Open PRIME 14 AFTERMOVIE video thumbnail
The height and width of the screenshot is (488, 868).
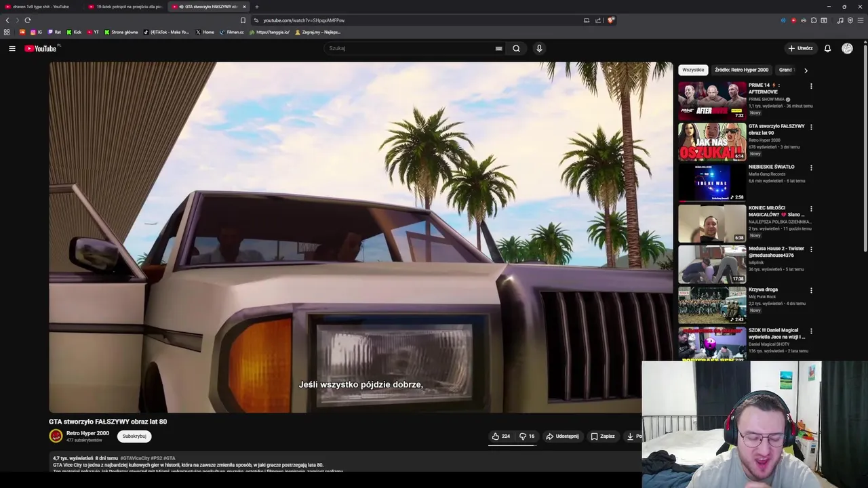[x=712, y=100]
